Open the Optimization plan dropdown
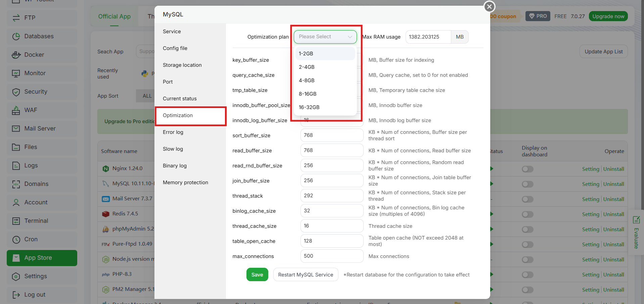 pyautogui.click(x=325, y=37)
